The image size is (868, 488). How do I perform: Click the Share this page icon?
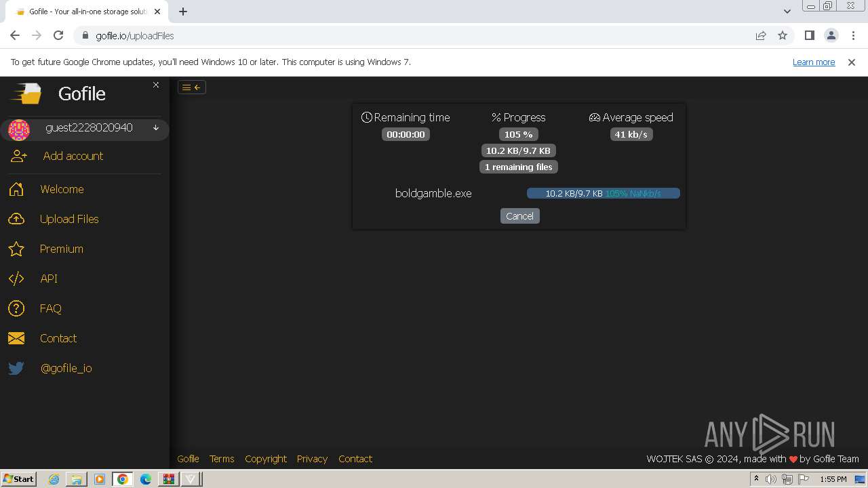[761, 36]
